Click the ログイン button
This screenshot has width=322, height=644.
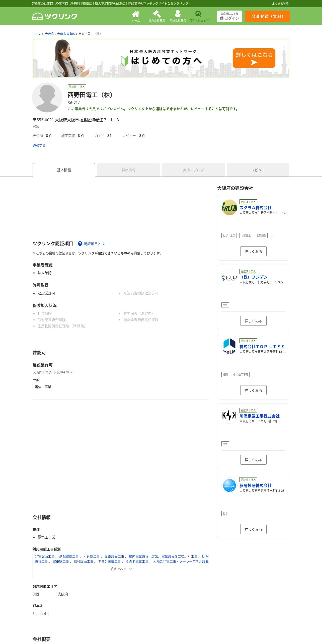coord(229,16)
